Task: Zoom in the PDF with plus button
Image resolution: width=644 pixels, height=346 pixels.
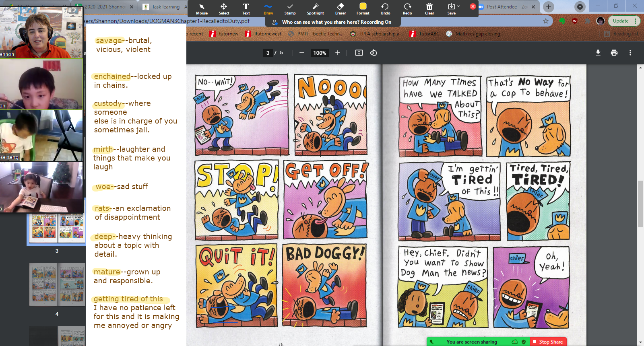Action: tap(338, 53)
